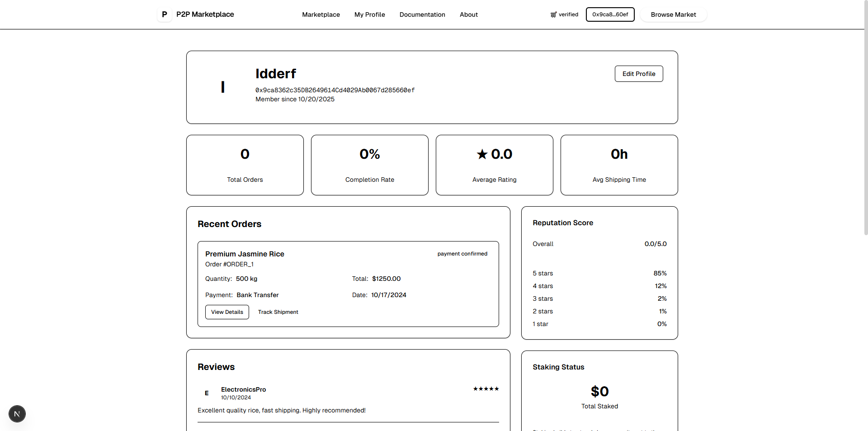
Task: Click the star icon in Average Rating card
Action: [x=481, y=154]
